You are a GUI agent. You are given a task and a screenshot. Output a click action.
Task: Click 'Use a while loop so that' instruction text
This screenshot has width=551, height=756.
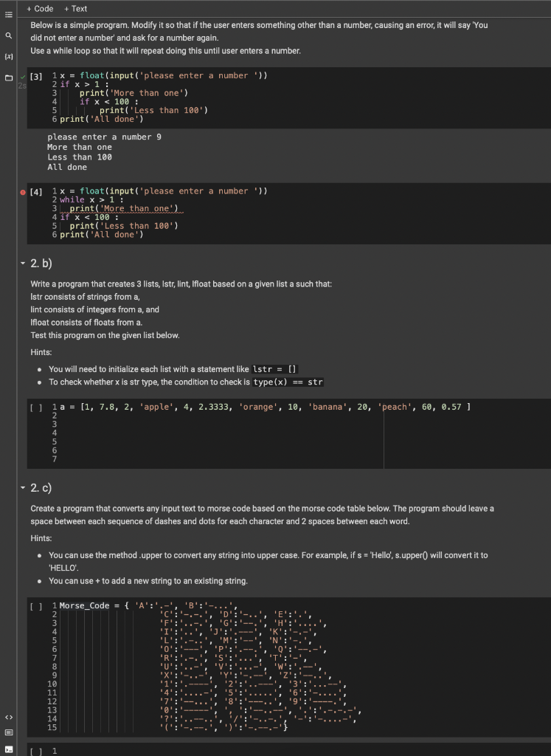166,51
